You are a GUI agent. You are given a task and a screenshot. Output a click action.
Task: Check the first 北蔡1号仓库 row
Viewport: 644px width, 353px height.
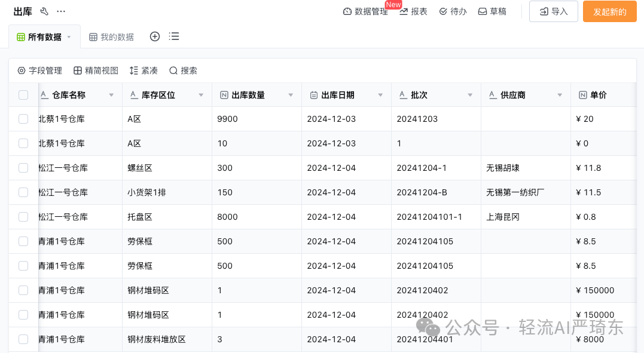point(23,119)
